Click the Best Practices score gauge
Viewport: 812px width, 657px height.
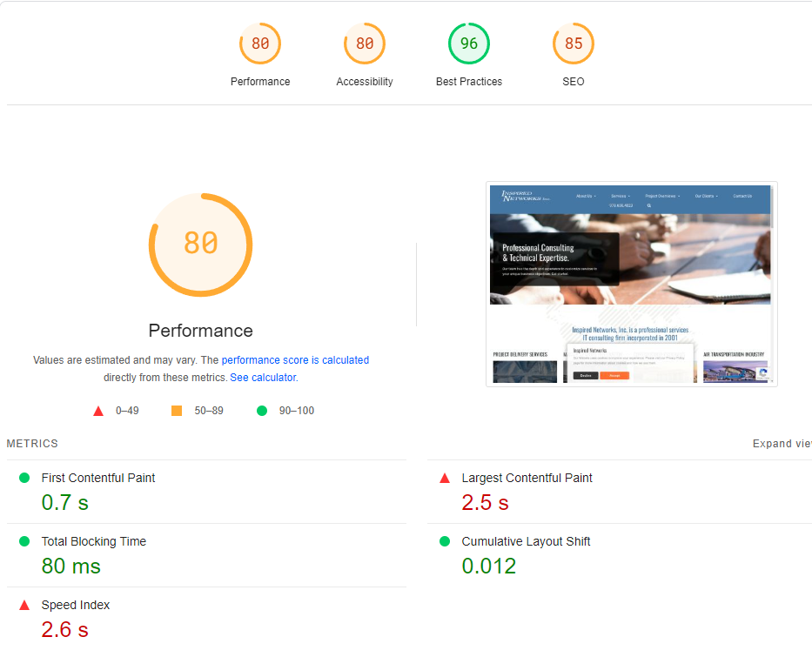(x=468, y=44)
